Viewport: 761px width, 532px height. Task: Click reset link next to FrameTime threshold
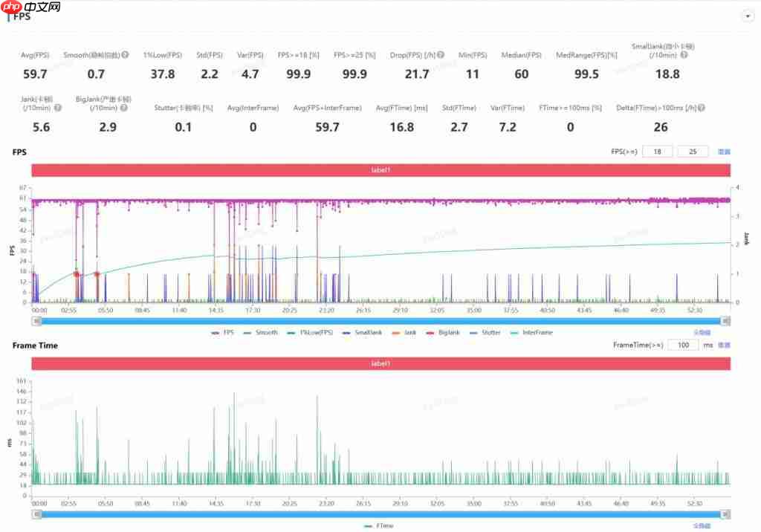point(724,346)
